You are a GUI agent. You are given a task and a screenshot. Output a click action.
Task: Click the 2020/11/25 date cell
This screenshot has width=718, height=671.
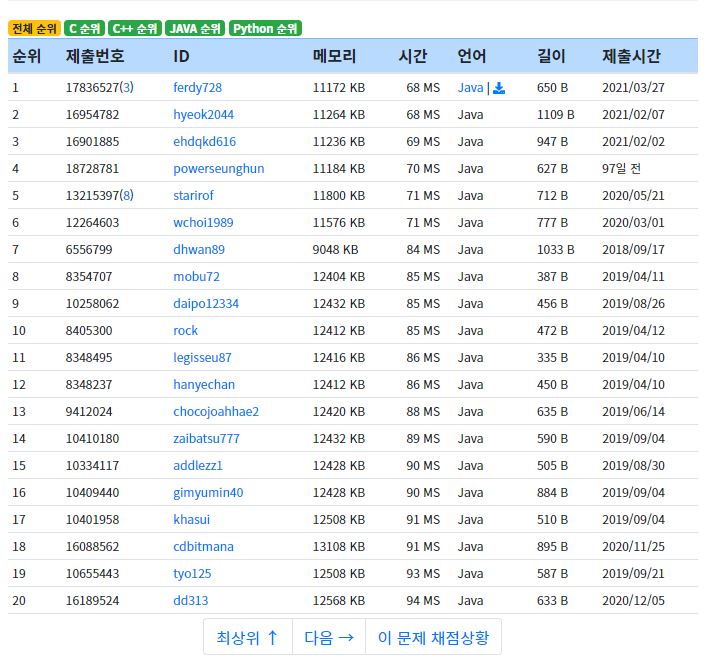tap(633, 547)
